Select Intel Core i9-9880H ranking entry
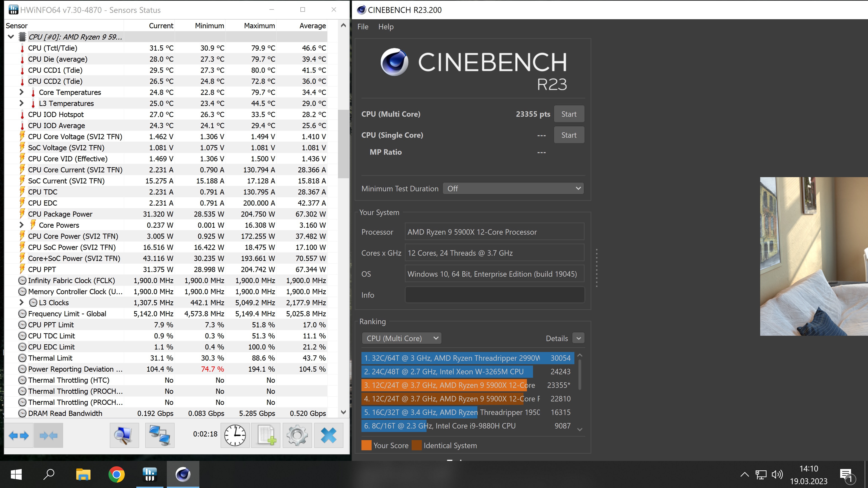The image size is (868, 488). (467, 426)
